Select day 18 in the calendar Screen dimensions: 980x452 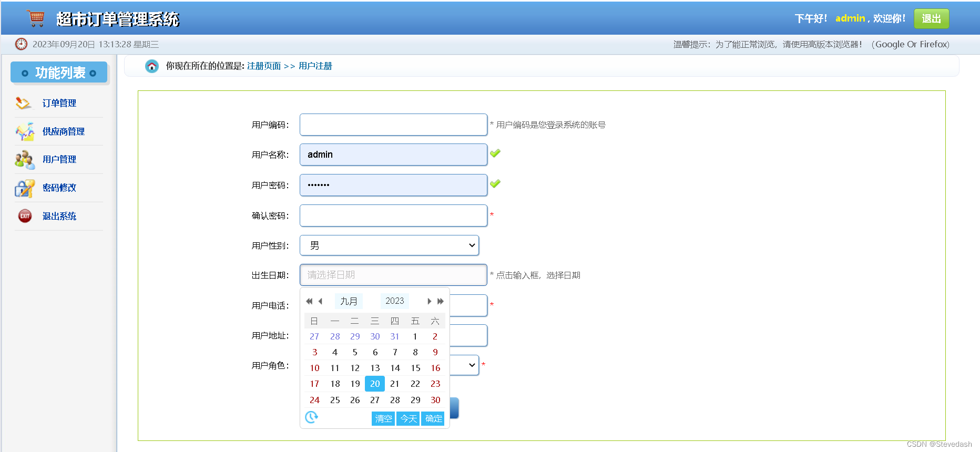[x=335, y=384]
